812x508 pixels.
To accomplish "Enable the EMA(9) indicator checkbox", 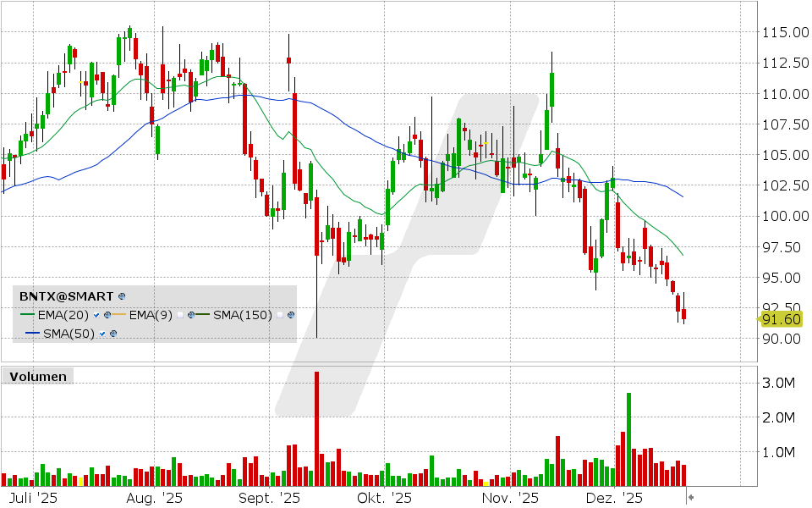I will coord(179,315).
